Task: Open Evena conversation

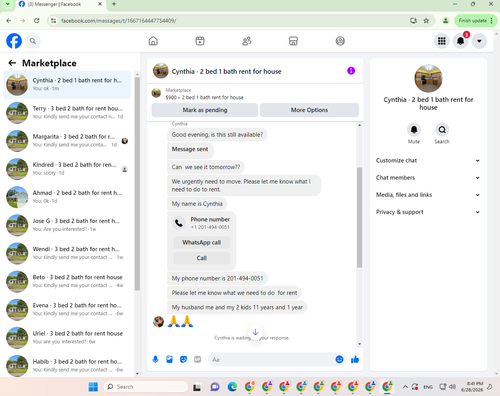Action: 67,309
